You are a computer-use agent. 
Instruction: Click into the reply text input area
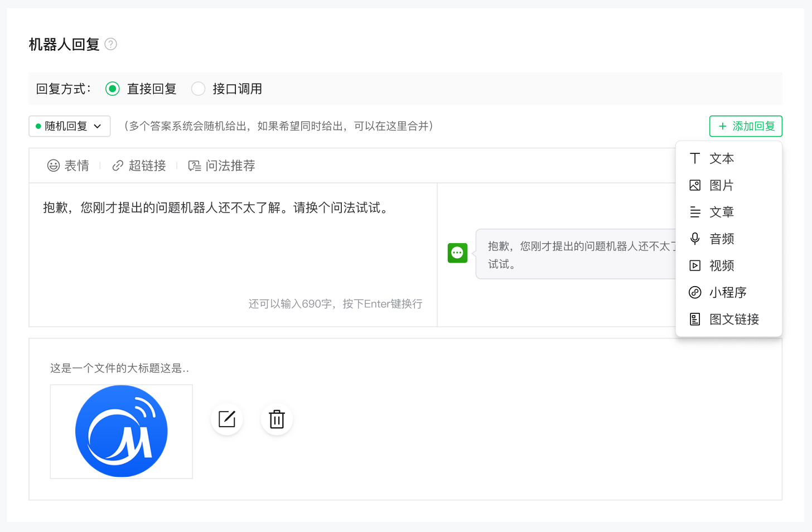click(x=233, y=251)
